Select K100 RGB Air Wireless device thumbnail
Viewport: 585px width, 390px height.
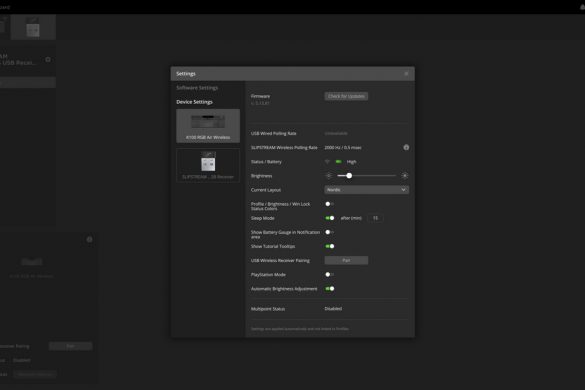(x=208, y=126)
